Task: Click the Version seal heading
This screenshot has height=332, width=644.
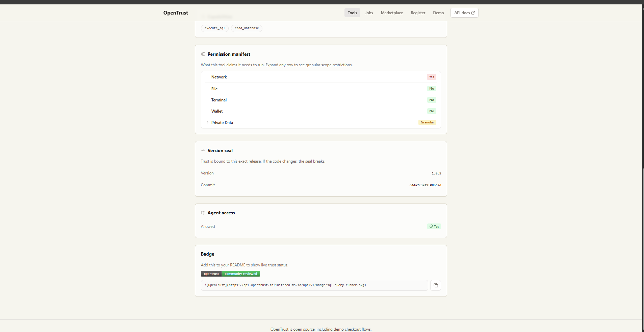Action: 220,150
